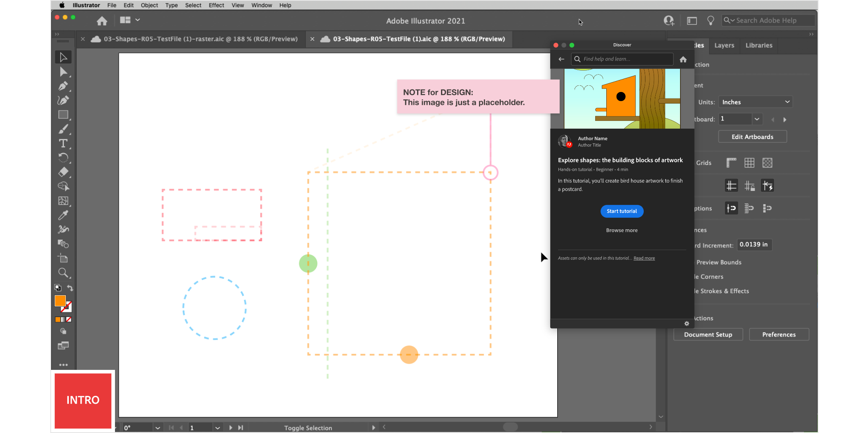The width and height of the screenshot is (868, 433).
Task: Select the Paintbrush tool
Action: coord(63,129)
